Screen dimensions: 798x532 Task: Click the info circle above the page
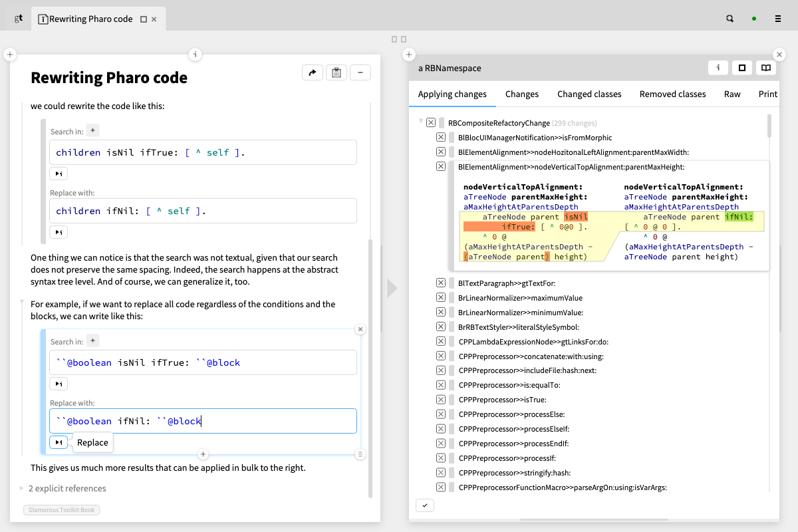(195, 55)
